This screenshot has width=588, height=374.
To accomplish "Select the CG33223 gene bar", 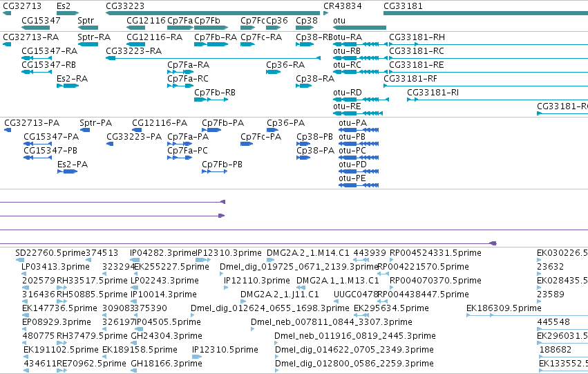I will (213, 13).
